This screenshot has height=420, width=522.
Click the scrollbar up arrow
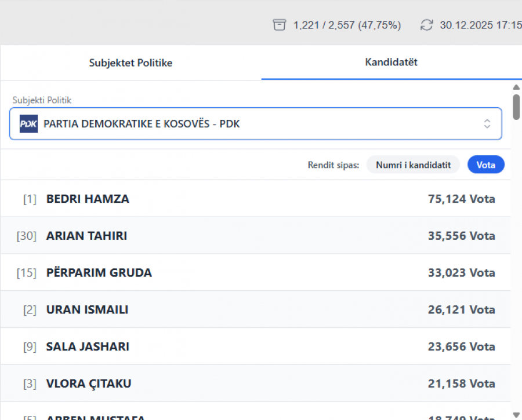516,87
